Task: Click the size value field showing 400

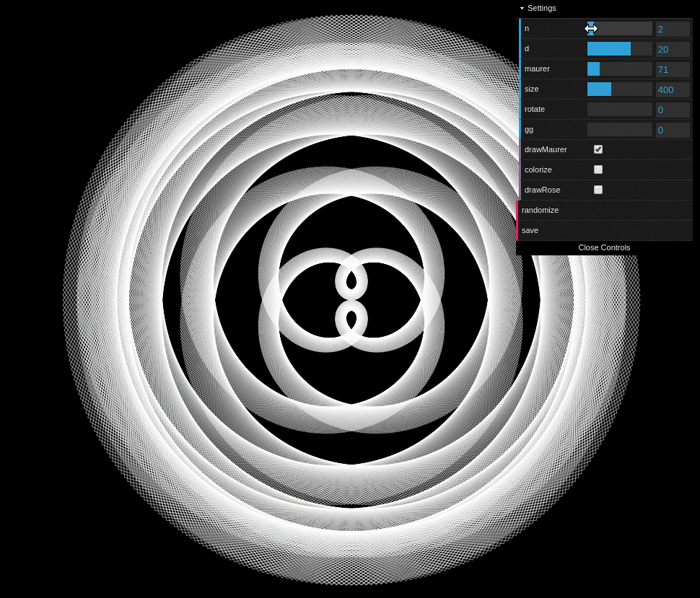Action: click(x=671, y=89)
